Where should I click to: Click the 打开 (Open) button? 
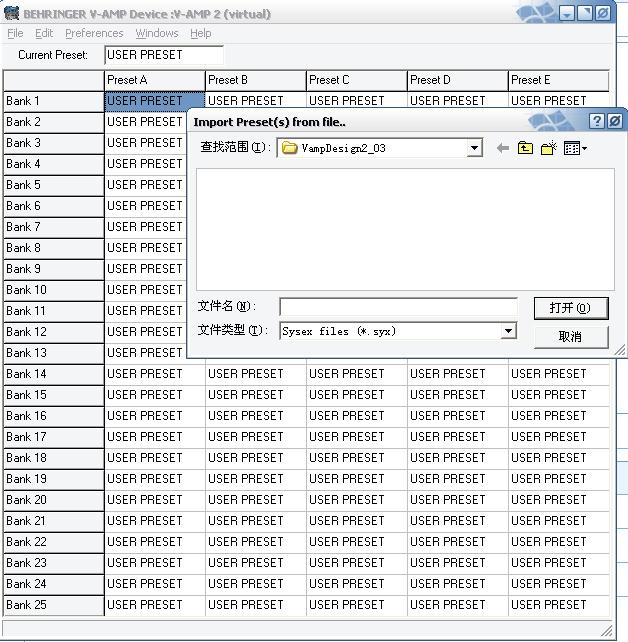point(570,308)
